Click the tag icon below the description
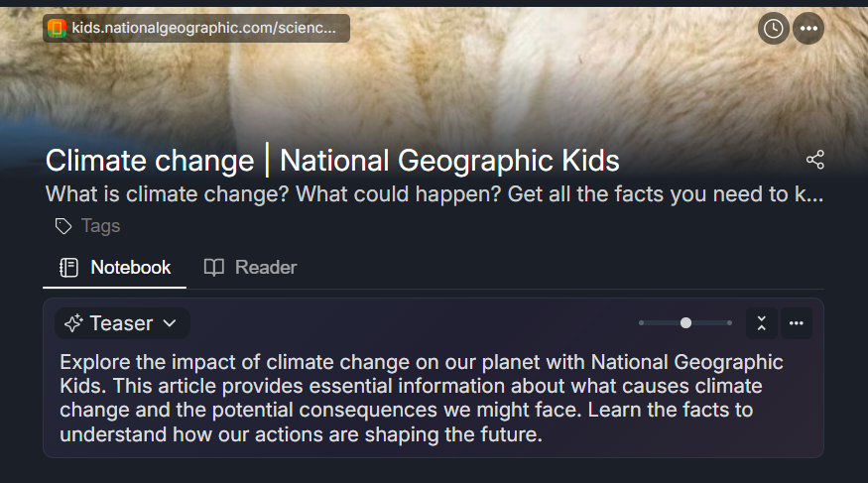The width and height of the screenshot is (868, 483). point(63,226)
